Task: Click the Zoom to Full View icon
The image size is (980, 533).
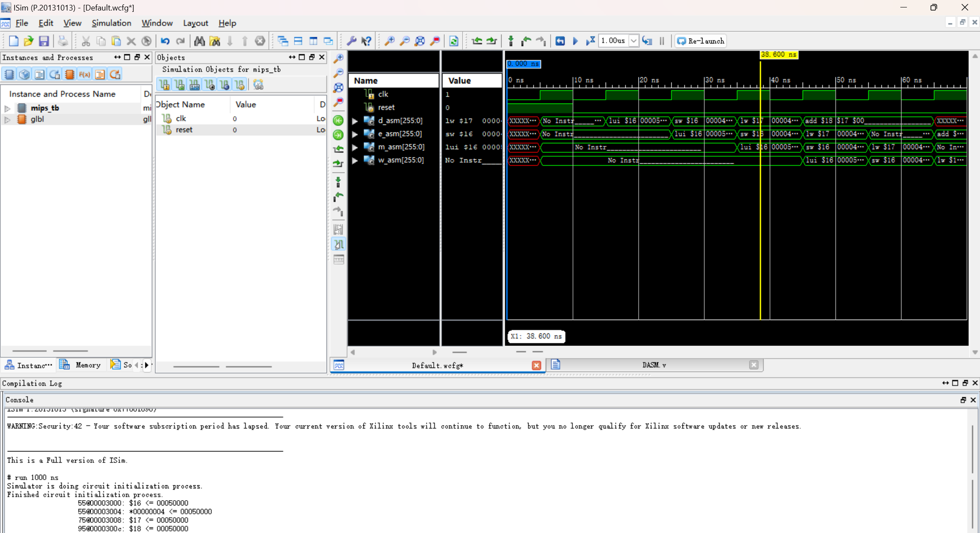Action: 419,41
